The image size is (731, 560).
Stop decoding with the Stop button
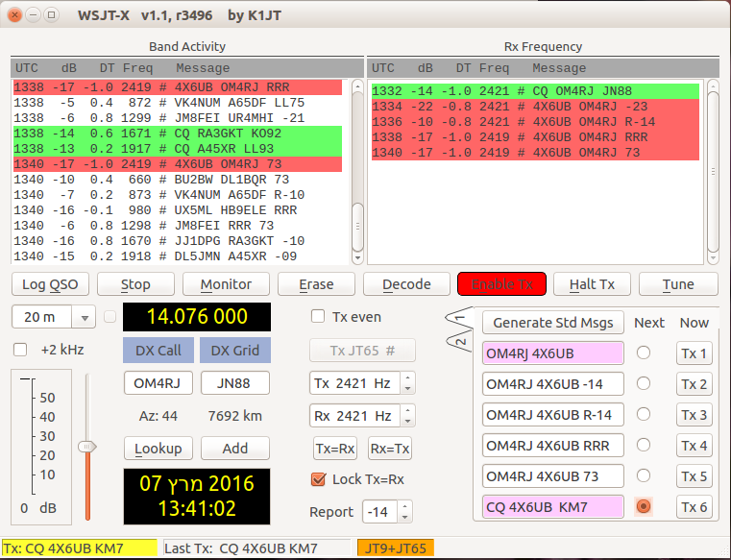[x=135, y=284]
